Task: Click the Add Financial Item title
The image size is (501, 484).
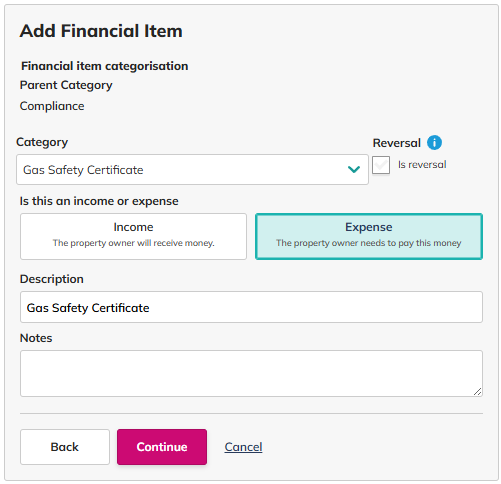Action: point(101,31)
